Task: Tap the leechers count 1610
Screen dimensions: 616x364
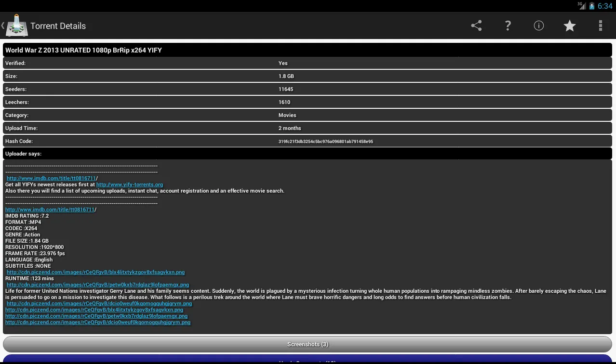Action: 284,102
